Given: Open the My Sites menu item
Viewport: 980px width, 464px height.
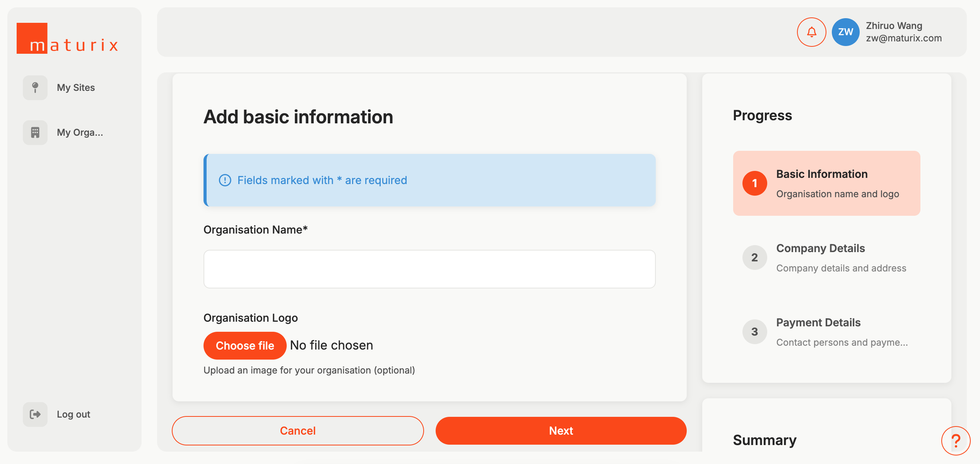Looking at the screenshot, I should (76, 88).
